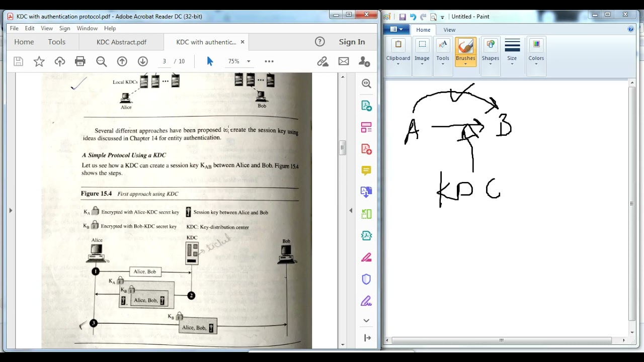Send file by email envelope icon

tap(344, 61)
